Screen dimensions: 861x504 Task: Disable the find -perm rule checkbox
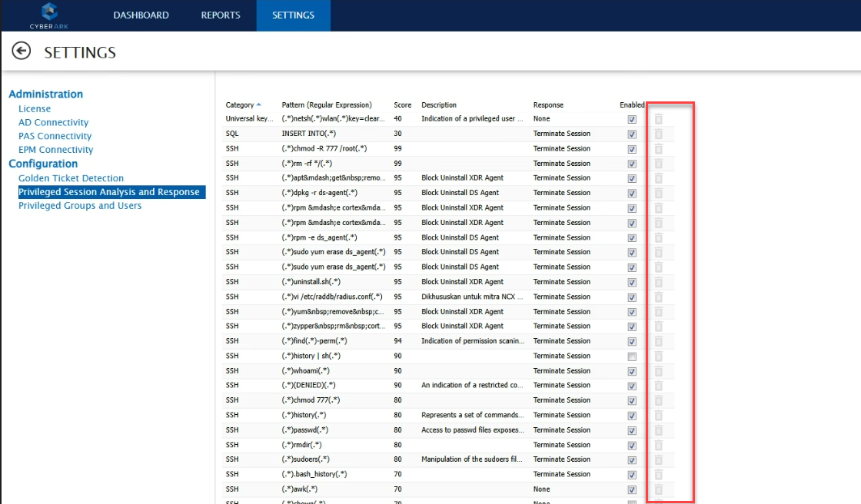tap(632, 341)
